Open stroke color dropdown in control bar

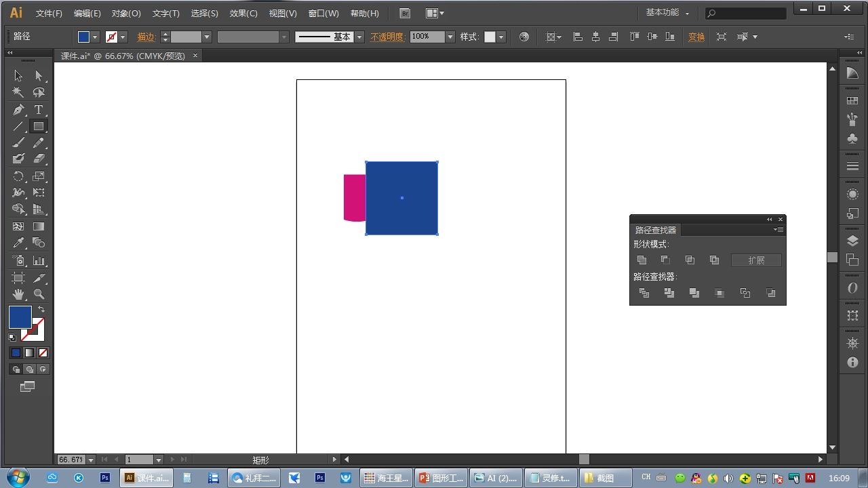123,37
